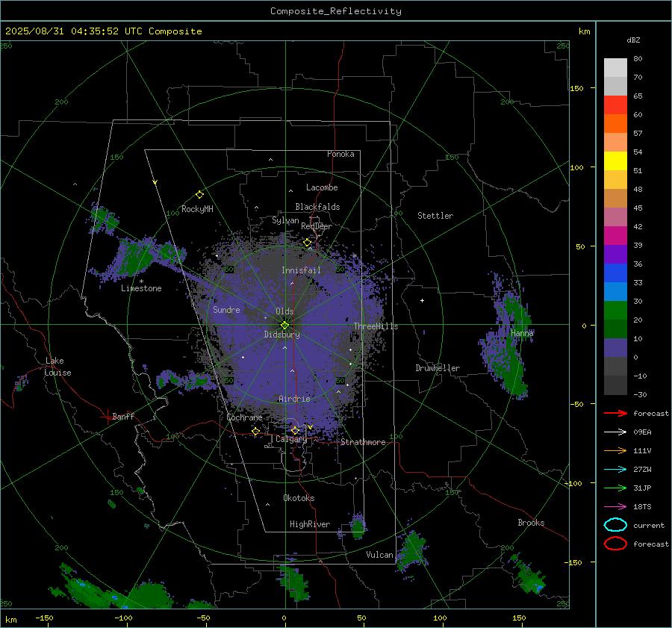Click the Ponoka city label
The width and height of the screenshot is (672, 628).
point(340,154)
